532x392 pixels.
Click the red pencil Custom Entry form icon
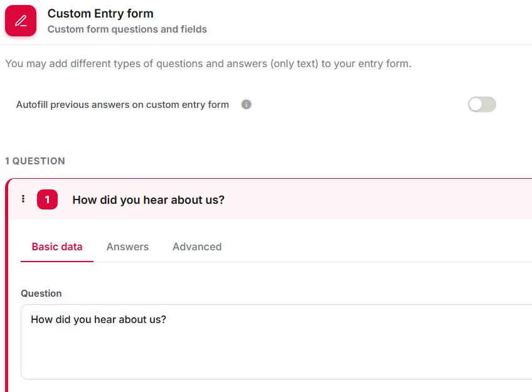21,21
